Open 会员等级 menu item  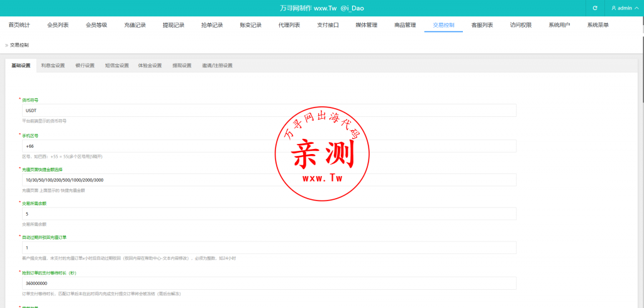pyautogui.click(x=96, y=25)
